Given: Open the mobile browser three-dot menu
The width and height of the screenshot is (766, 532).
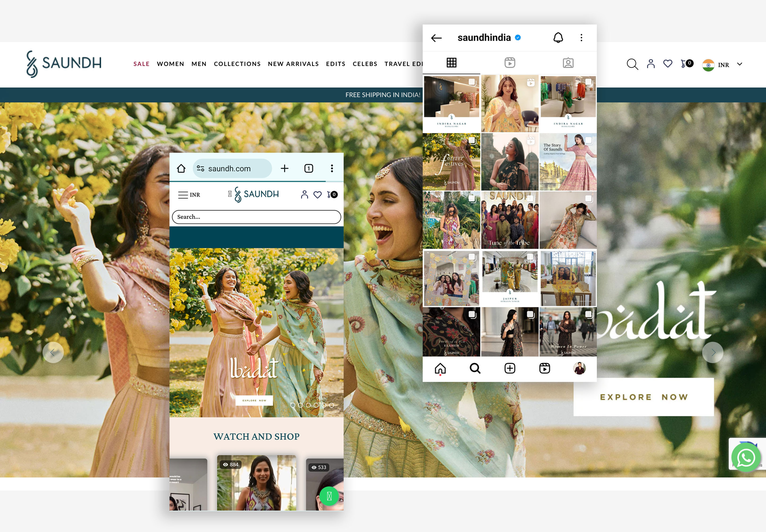Looking at the screenshot, I should [x=332, y=168].
